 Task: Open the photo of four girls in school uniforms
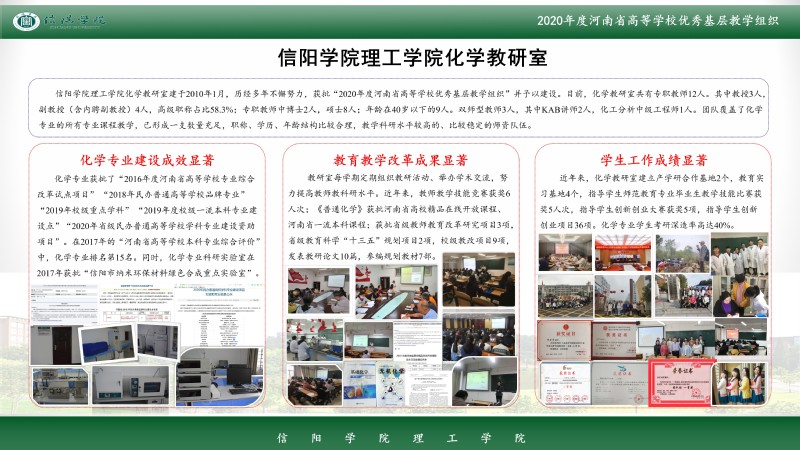(x=739, y=384)
